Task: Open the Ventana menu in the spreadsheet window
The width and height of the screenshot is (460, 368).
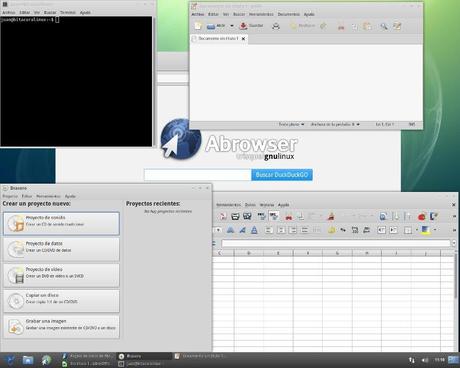Action: 267,205
